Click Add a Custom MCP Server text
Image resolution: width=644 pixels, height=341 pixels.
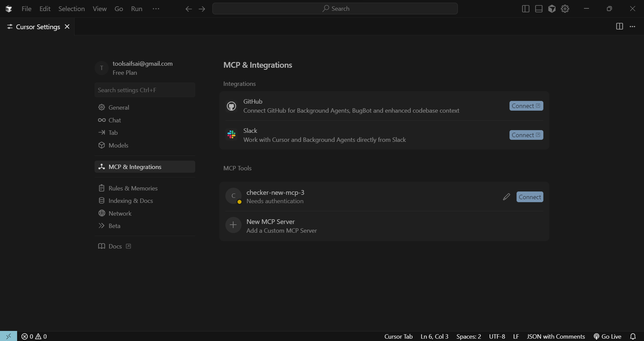point(281,231)
